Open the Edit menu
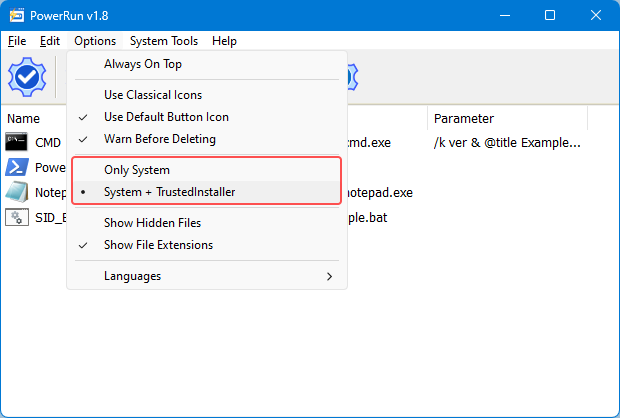This screenshot has width=620, height=418. [50, 41]
